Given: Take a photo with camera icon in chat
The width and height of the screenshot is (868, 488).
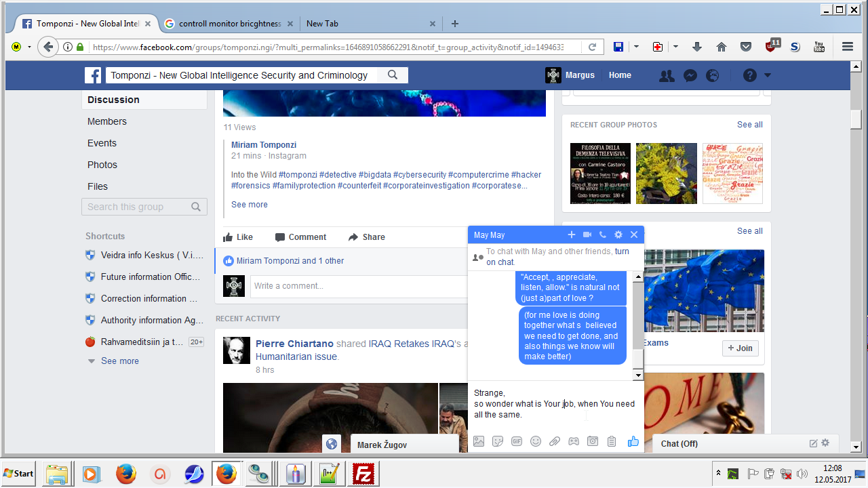Looking at the screenshot, I should coord(593,441).
